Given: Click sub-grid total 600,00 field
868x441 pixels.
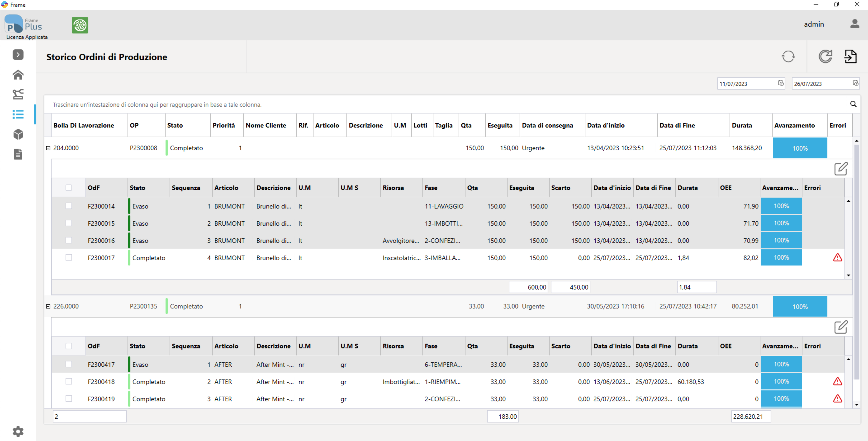Looking at the screenshot, I should pyautogui.click(x=528, y=287).
